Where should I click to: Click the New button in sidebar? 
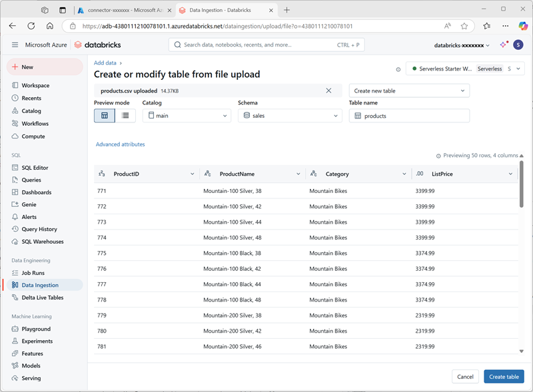(45, 67)
